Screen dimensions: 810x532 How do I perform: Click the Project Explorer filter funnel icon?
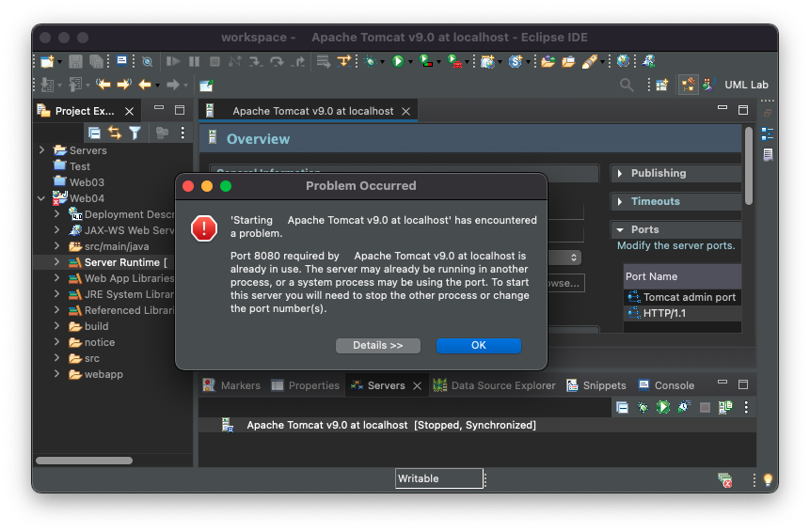click(135, 133)
